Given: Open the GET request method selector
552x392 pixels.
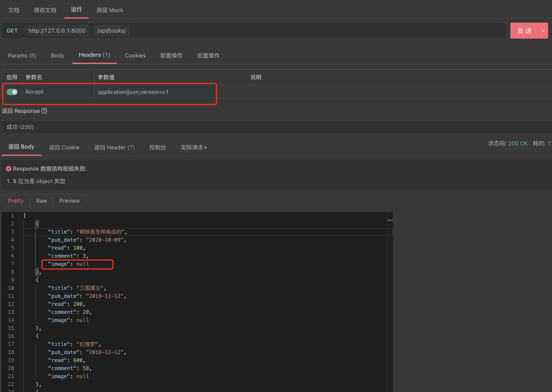Looking at the screenshot, I should click(12, 31).
